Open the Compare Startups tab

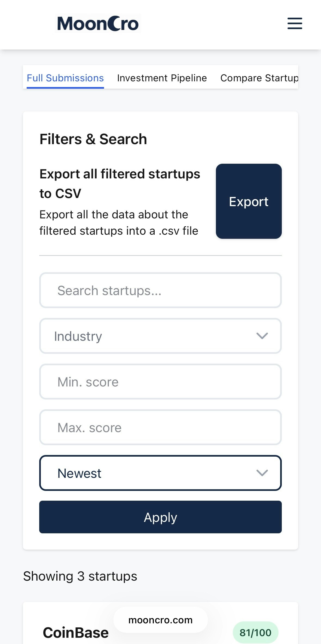(259, 78)
